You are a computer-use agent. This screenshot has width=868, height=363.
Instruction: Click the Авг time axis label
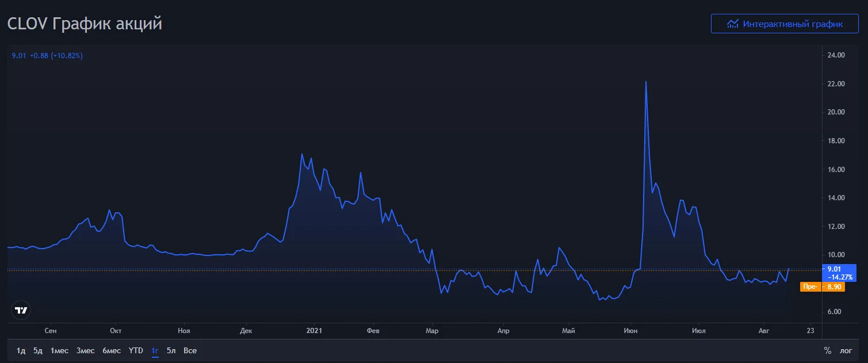(764, 331)
